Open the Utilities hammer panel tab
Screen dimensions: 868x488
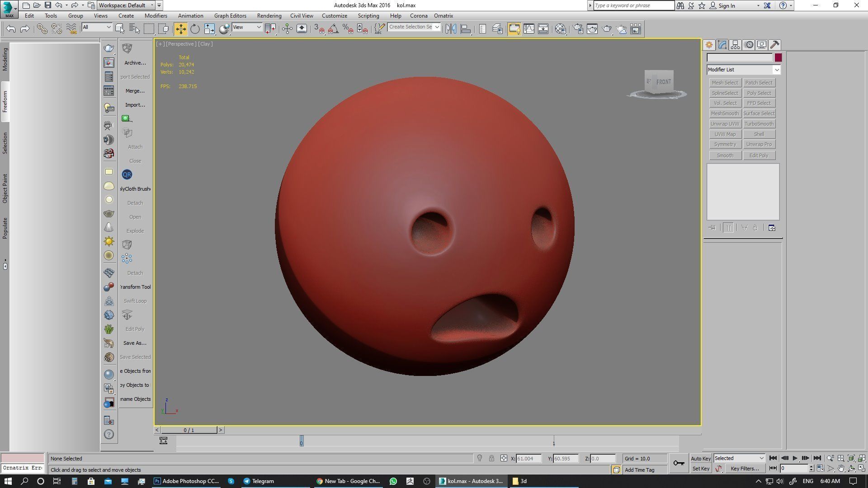(x=775, y=45)
